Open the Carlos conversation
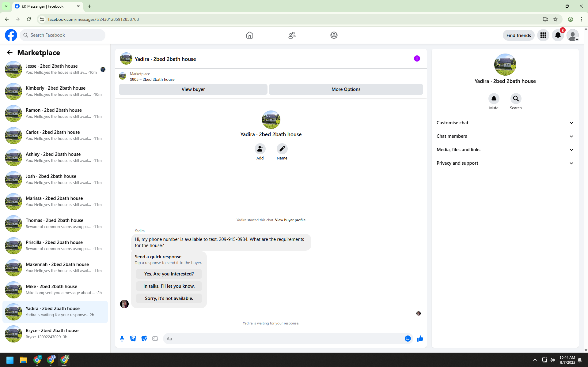 (x=55, y=136)
